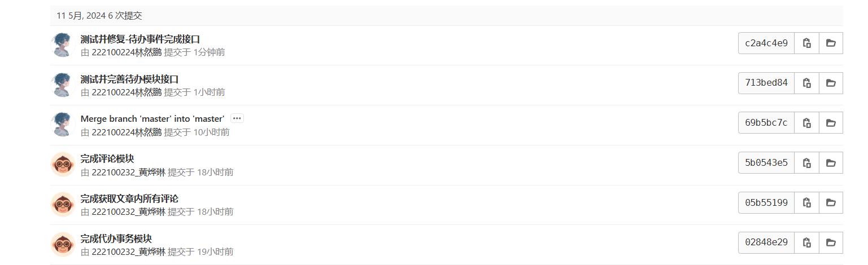
Task: Browse files at commit 5b0543e5
Action: (x=831, y=163)
